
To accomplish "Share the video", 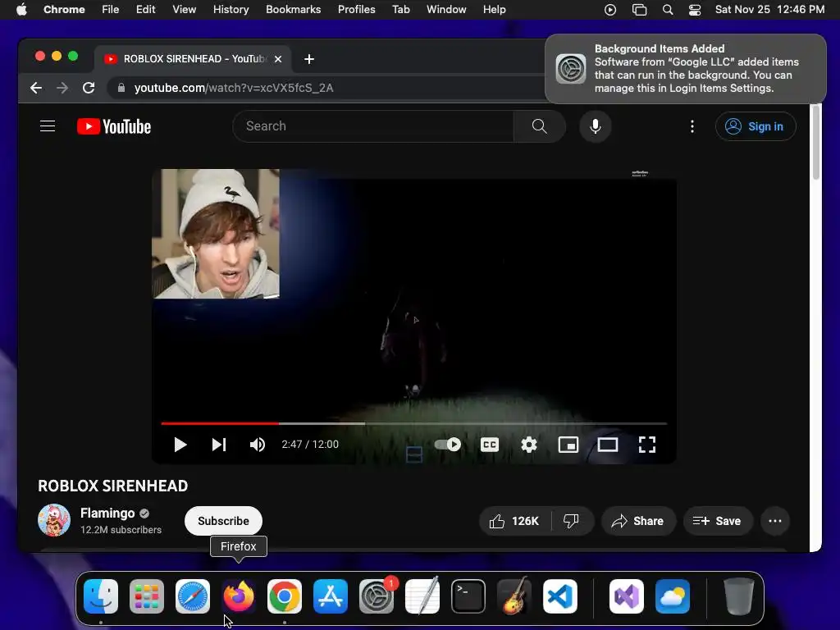I will (638, 521).
